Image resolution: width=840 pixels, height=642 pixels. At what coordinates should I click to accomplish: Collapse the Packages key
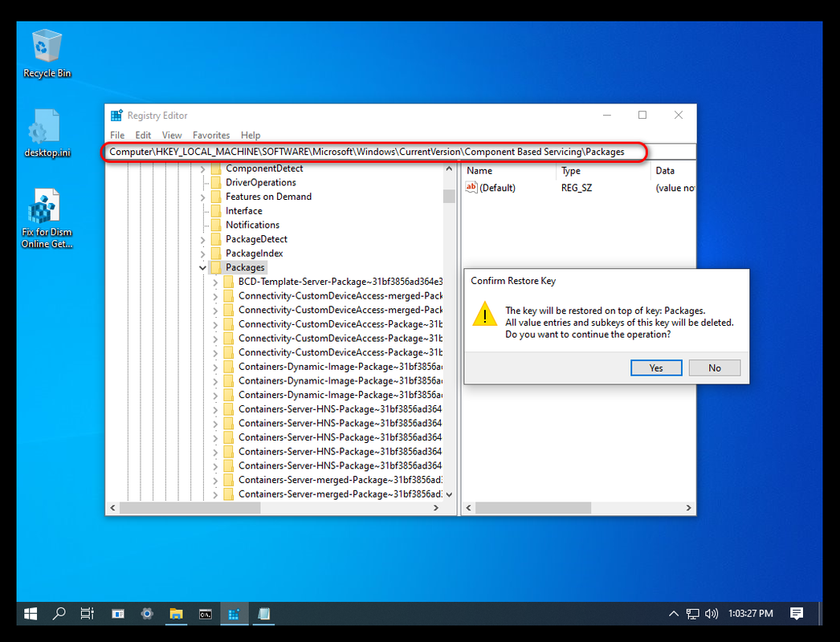pyautogui.click(x=202, y=267)
